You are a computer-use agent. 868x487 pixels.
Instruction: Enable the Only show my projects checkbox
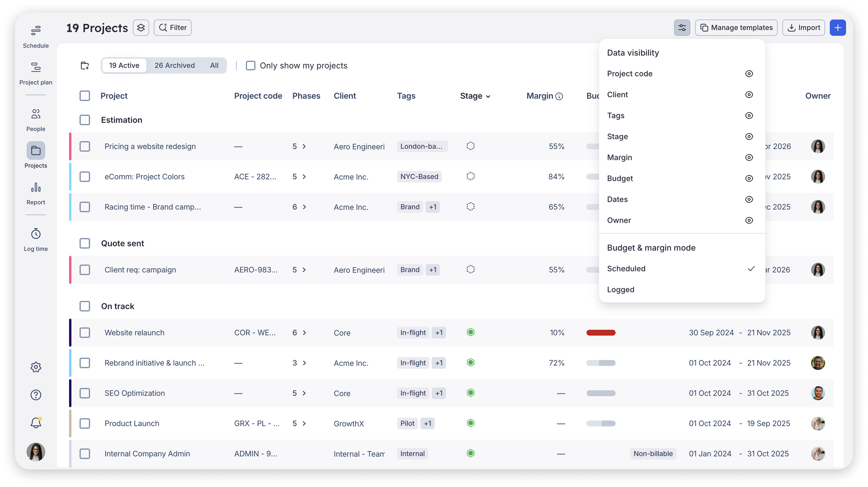coord(250,65)
